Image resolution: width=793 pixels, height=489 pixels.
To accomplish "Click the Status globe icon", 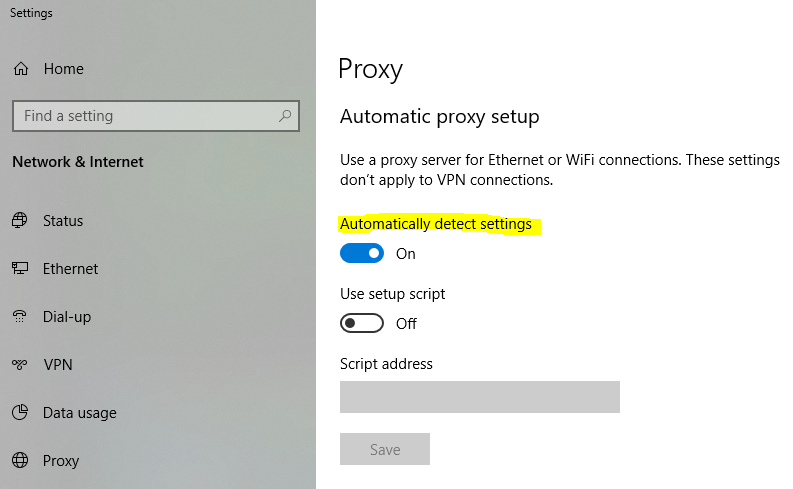I will tap(20, 221).
